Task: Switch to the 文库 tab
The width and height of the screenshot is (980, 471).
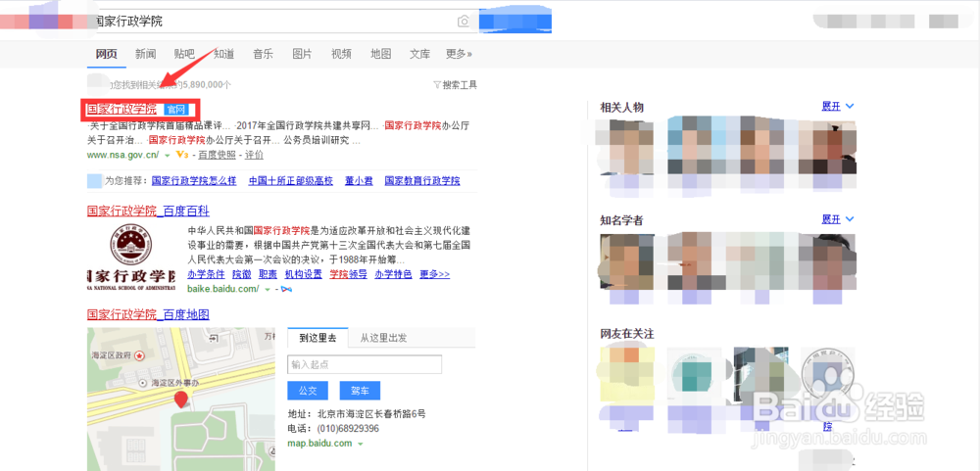Action: [419, 54]
